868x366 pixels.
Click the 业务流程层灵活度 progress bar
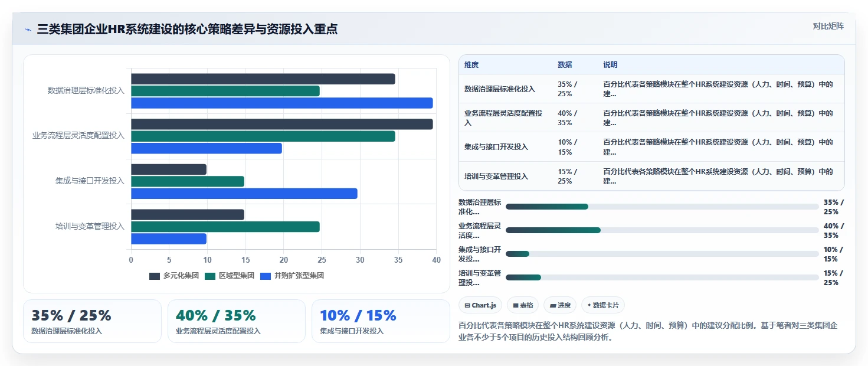pos(662,230)
